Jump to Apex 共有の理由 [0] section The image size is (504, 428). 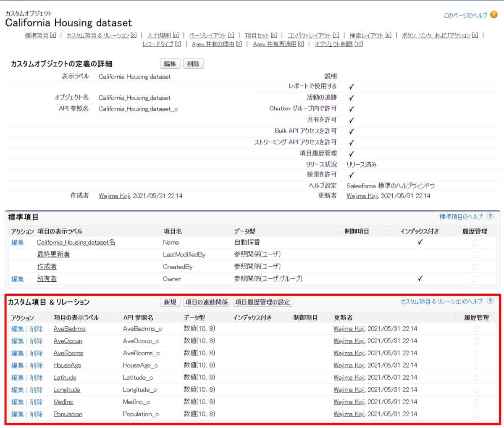click(217, 44)
